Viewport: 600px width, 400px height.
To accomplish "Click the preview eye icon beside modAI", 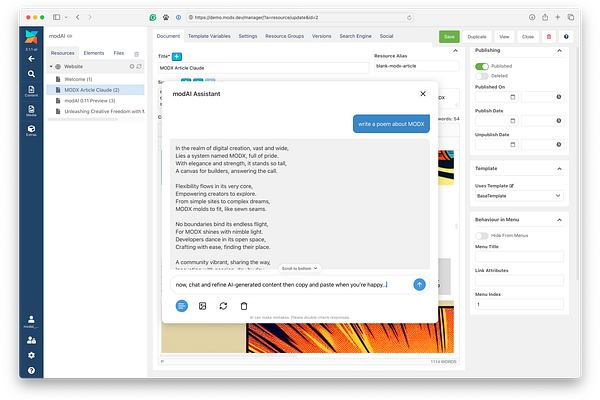I will pos(70,36).
